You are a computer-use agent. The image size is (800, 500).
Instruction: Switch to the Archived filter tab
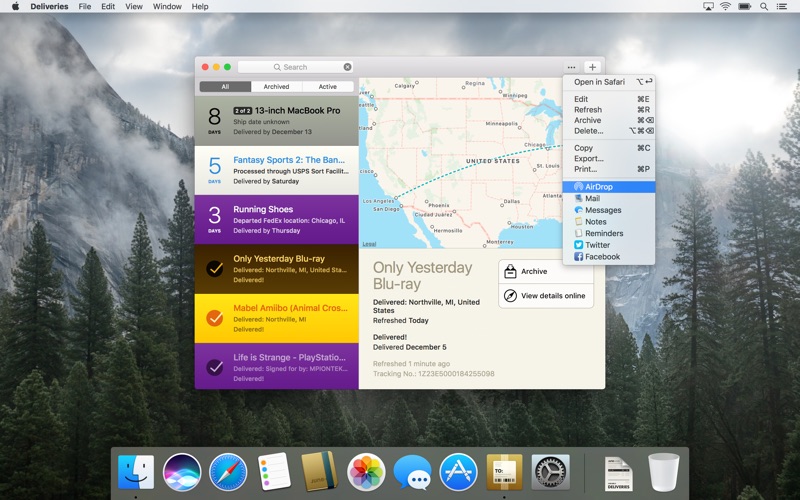click(x=276, y=87)
